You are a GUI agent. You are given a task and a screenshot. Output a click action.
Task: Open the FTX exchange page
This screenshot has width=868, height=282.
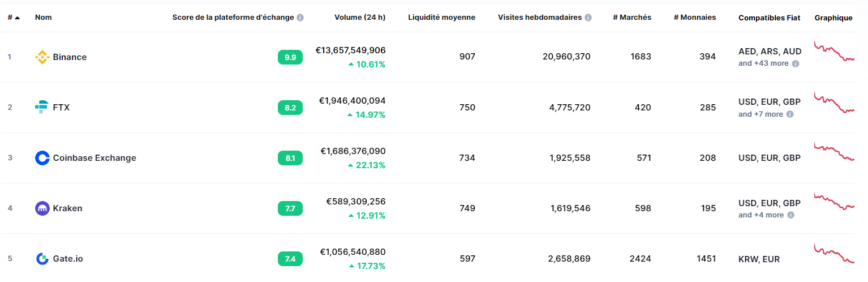point(61,107)
